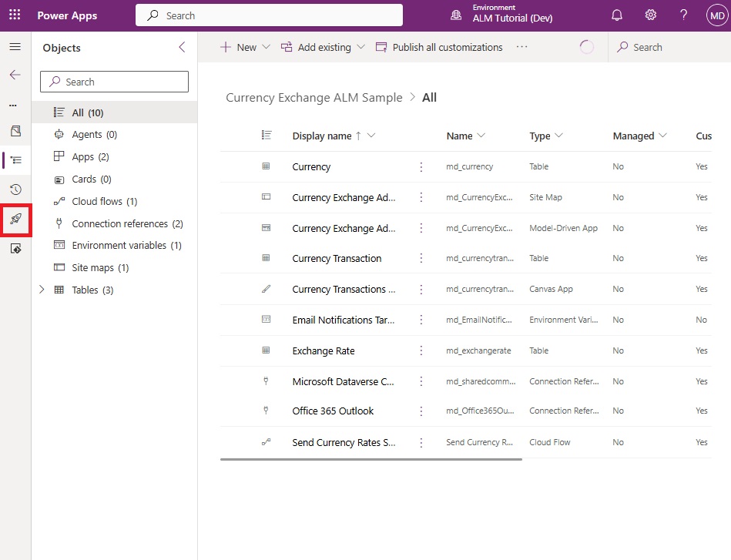Select Agents (0) in Objects tree

tap(114, 135)
